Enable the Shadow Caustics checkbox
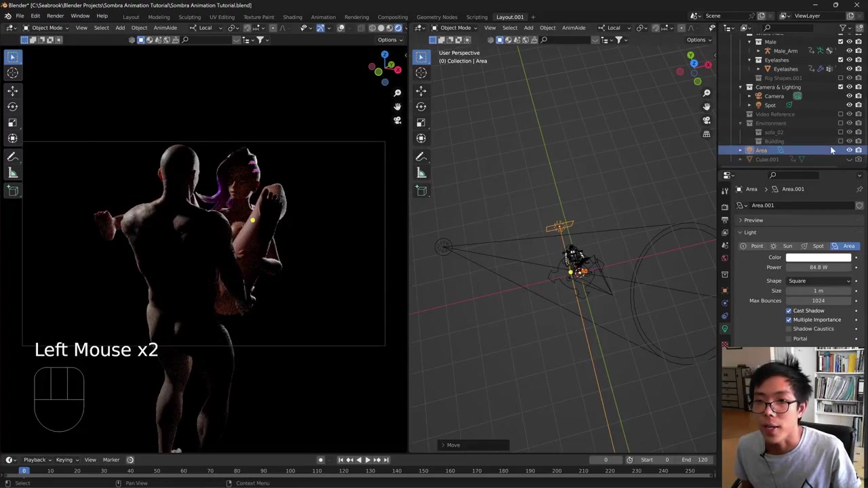Viewport: 868px width, 488px height. [789, 329]
